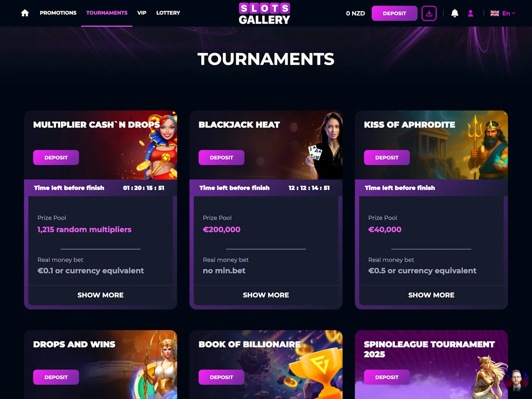
Task: Click the download app icon button
Action: (429, 13)
